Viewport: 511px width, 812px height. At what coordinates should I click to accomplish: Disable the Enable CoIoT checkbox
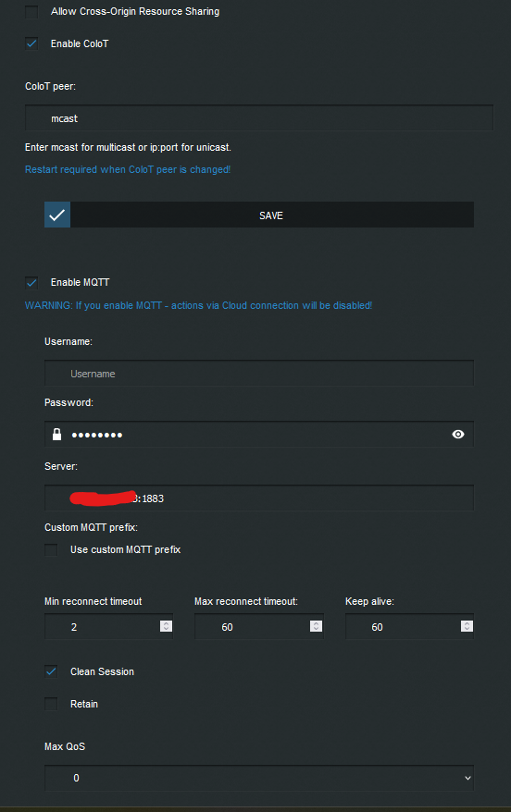click(31, 44)
